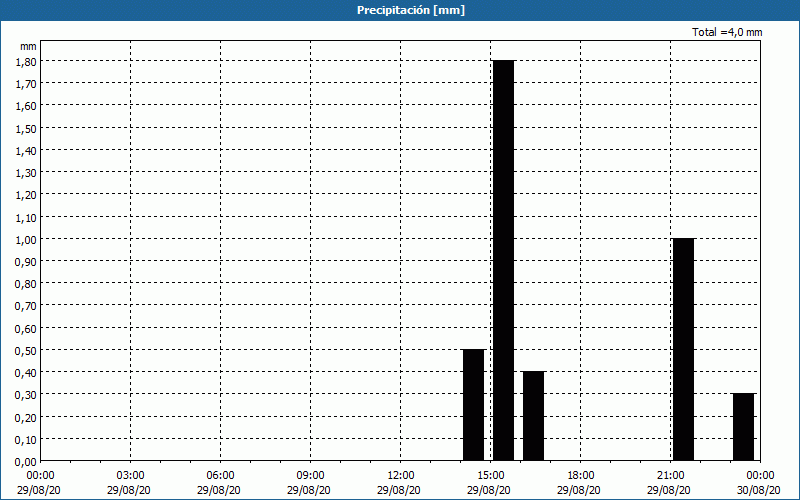Viewport: 800px width, 500px height.
Task: Click the '0,10' y-axis label
Action: point(26,440)
